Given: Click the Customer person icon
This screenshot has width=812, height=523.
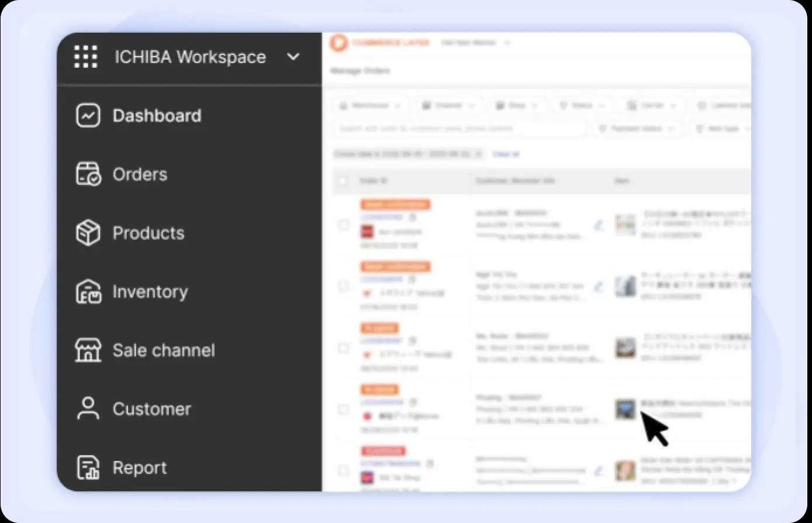Looking at the screenshot, I should pos(88,408).
